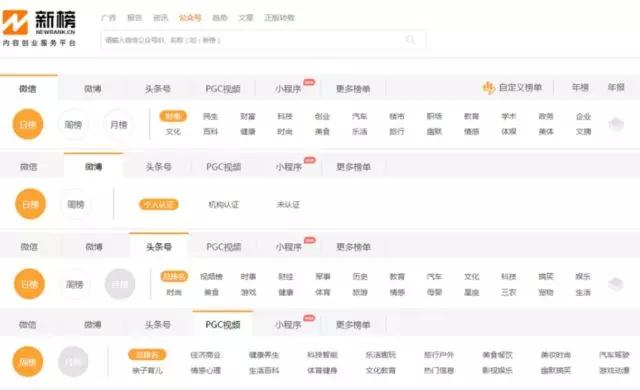This screenshot has height=390, width=640.
Task: Select the highlighted 微信 tab in the top panel
Action: click(x=28, y=89)
